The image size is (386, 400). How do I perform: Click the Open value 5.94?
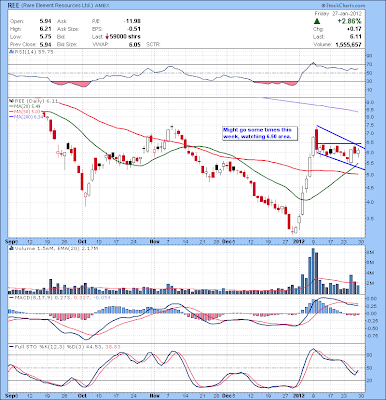pyautogui.click(x=46, y=21)
